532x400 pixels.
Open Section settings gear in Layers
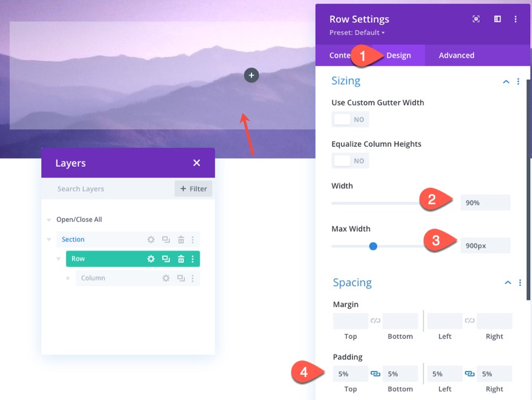click(151, 240)
